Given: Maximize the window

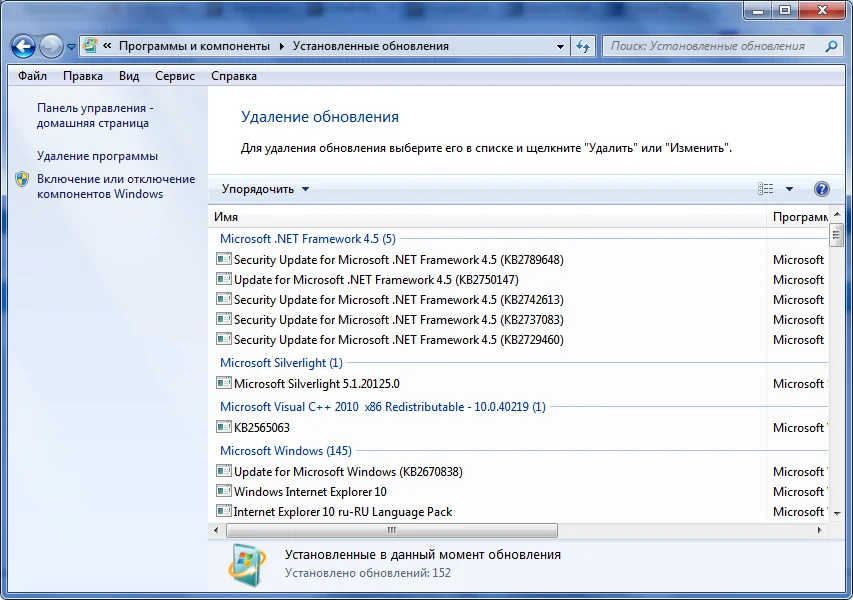Looking at the screenshot, I should point(784,10).
